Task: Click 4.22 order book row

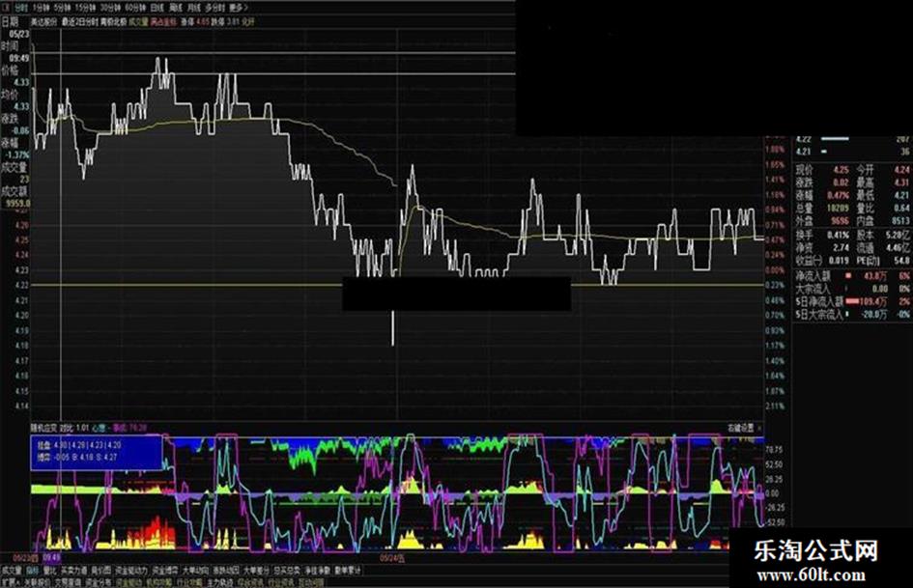Action: click(852, 139)
